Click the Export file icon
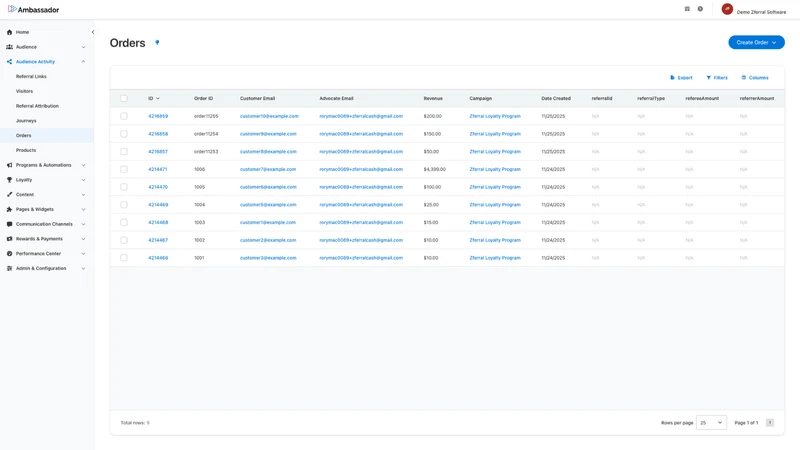 point(672,78)
